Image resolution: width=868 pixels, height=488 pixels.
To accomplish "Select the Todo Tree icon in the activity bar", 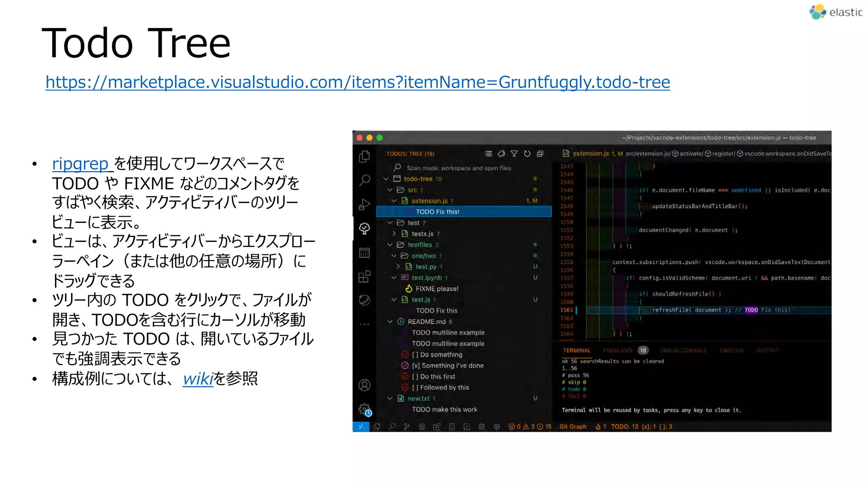I will point(364,229).
